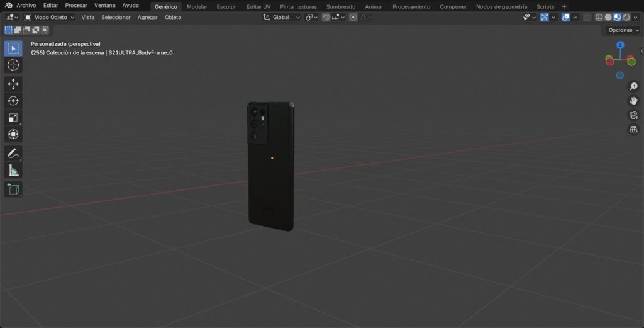Activate the Annotate pencil tool

point(13,154)
